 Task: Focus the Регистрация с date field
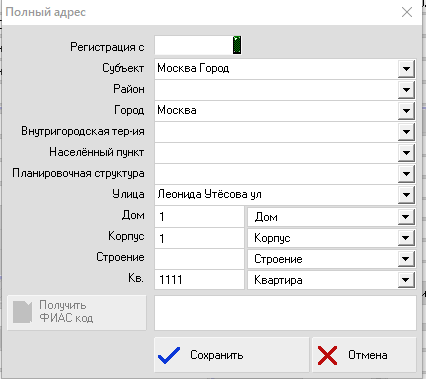(x=194, y=45)
